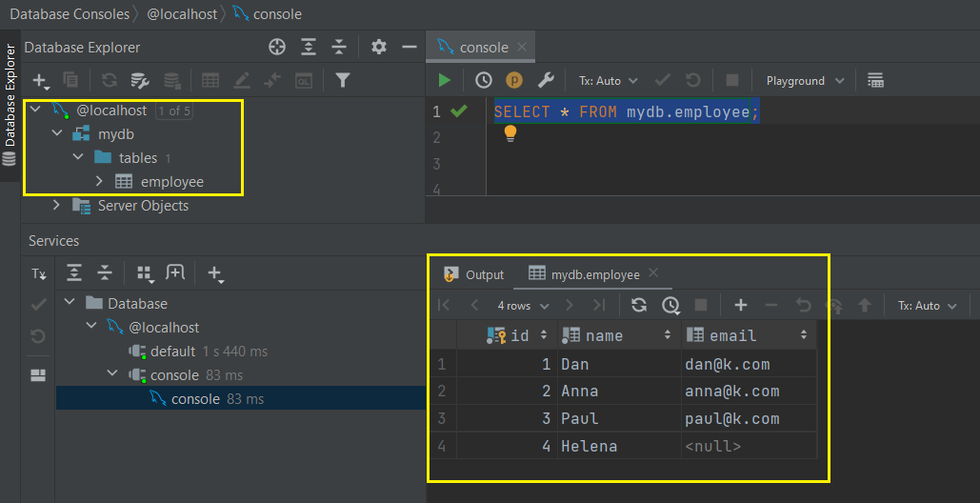Click the edit source pencil icon
Screen dimensions: 980x503
242,80
